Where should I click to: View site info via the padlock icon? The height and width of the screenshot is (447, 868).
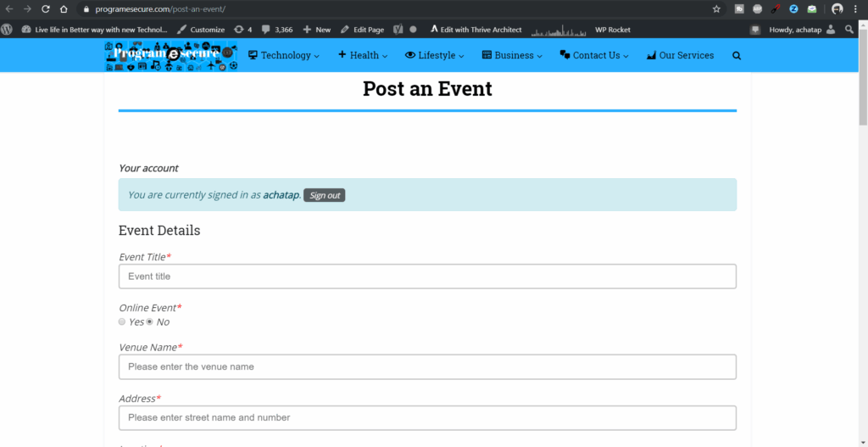[86, 9]
